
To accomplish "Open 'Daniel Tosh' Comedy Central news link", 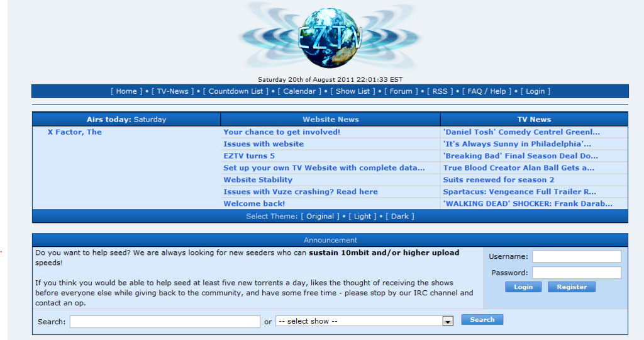I will click(521, 132).
